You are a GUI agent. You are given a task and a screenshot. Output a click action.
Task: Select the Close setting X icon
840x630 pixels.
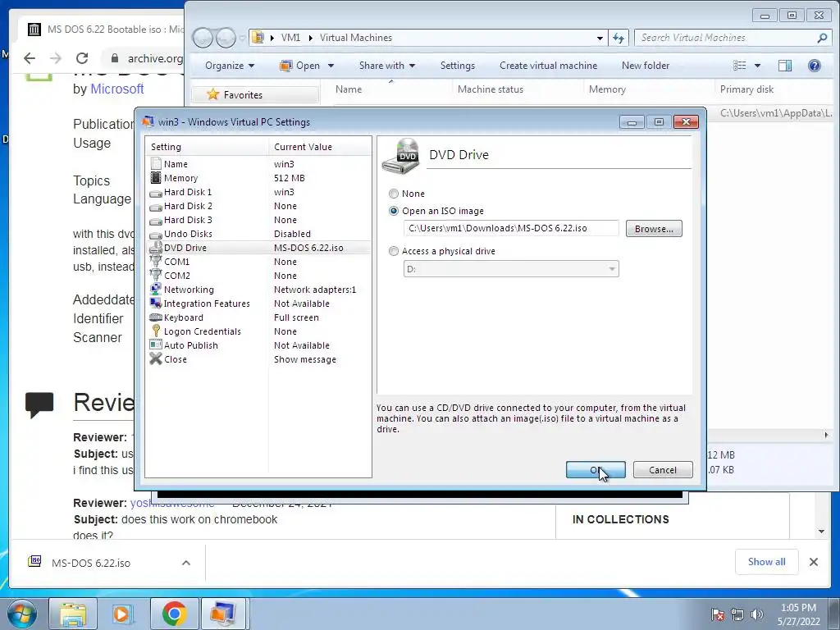click(x=156, y=359)
